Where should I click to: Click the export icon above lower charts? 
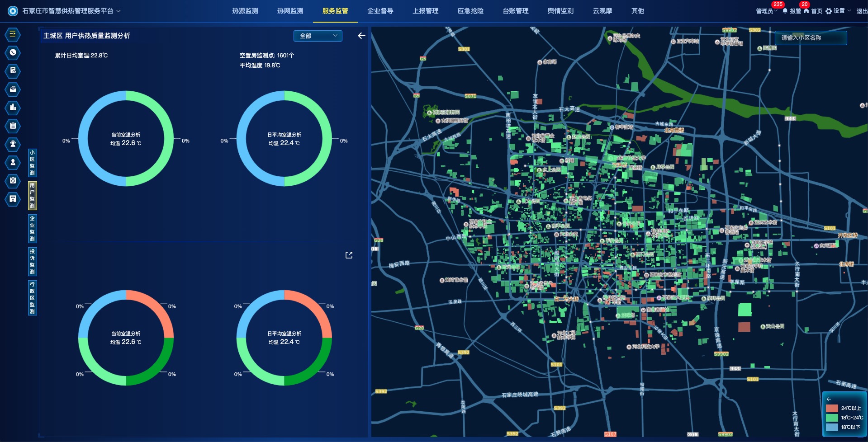click(x=349, y=255)
